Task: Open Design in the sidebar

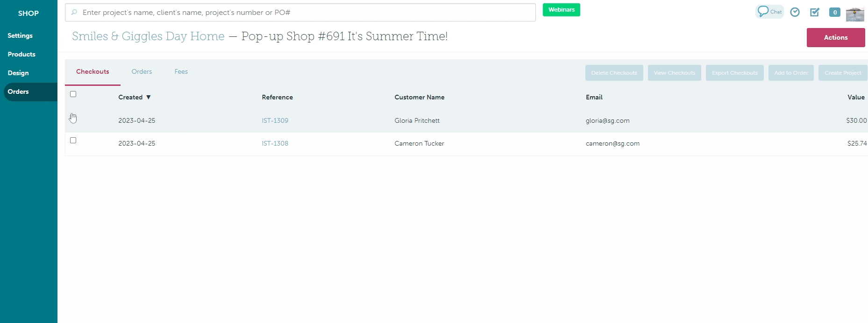Action: 18,73
